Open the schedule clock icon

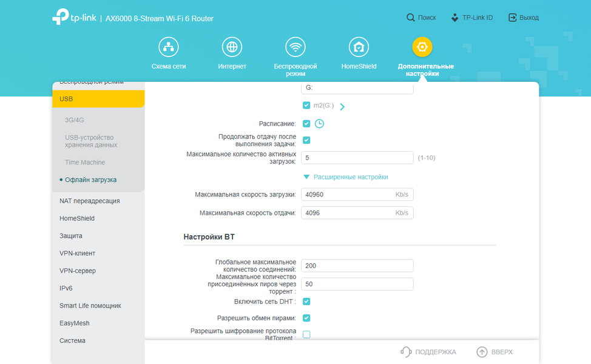319,124
